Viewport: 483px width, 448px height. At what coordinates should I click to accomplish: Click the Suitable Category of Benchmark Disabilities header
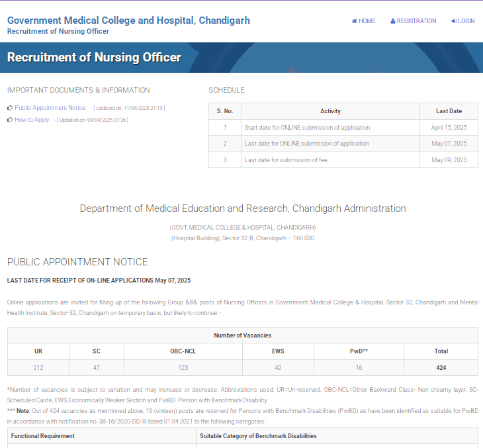click(258, 436)
